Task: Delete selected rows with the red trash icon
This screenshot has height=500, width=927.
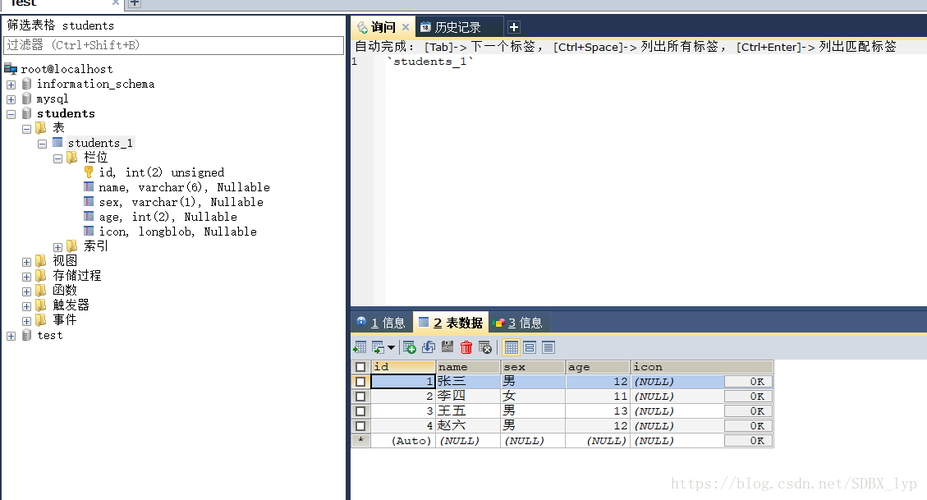Action: (466, 348)
